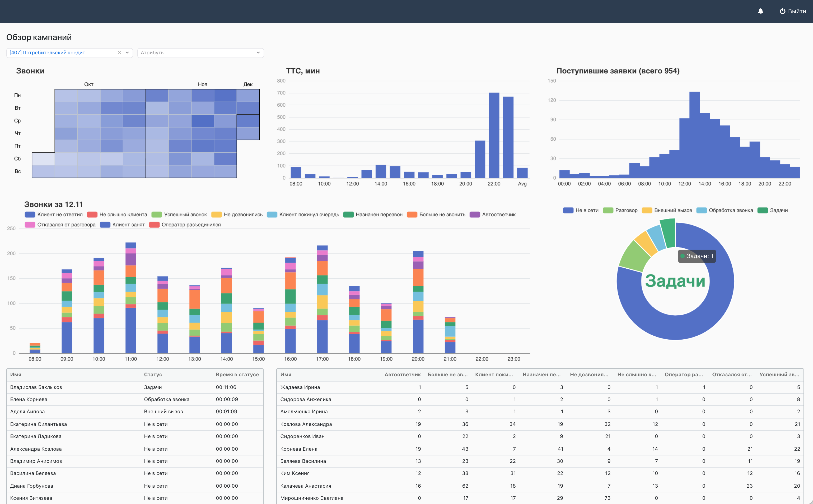Click the 17:00 stacked bar in calls chart
The height and width of the screenshot is (504, 813).
(322, 299)
